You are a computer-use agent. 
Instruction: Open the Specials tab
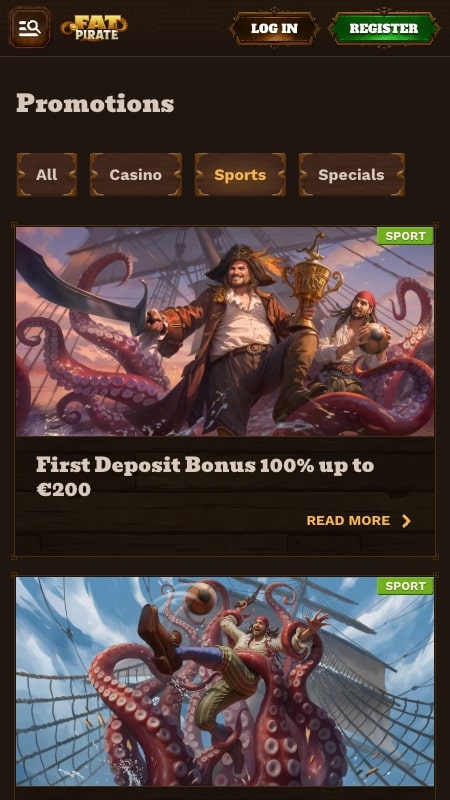tap(352, 174)
